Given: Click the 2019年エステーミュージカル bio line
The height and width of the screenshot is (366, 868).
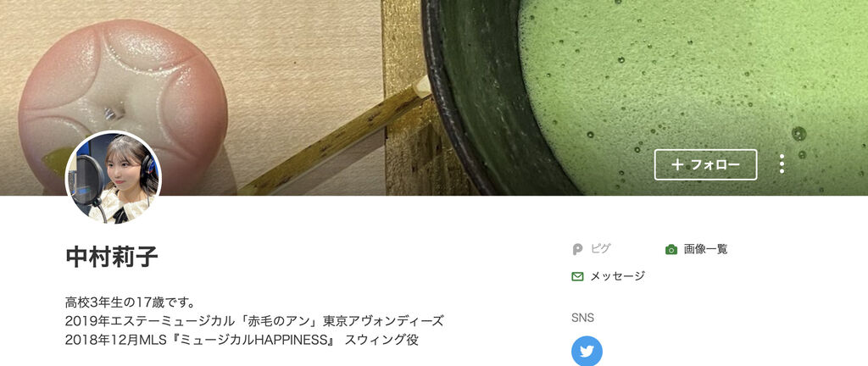Looking at the screenshot, I should pyautogui.click(x=254, y=321).
